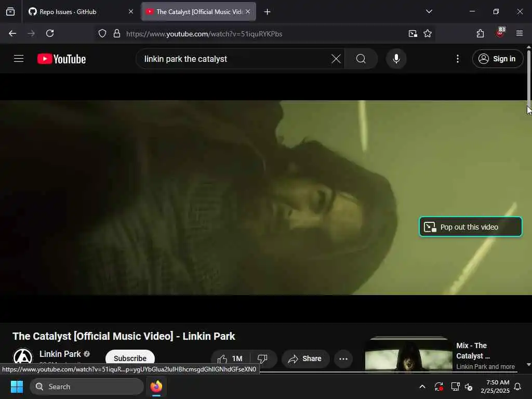
Task: Open YouTube settings three-dot menu
Action: coord(458,59)
